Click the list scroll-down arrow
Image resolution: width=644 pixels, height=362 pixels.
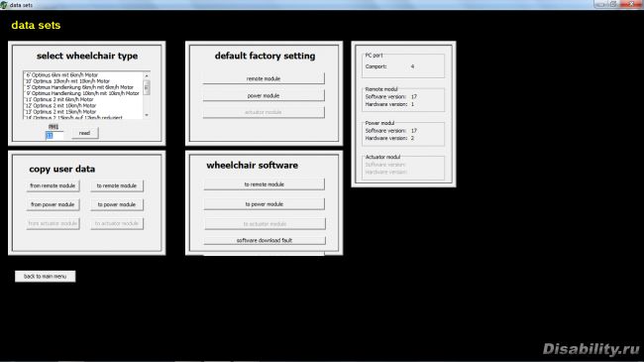pos(147,115)
